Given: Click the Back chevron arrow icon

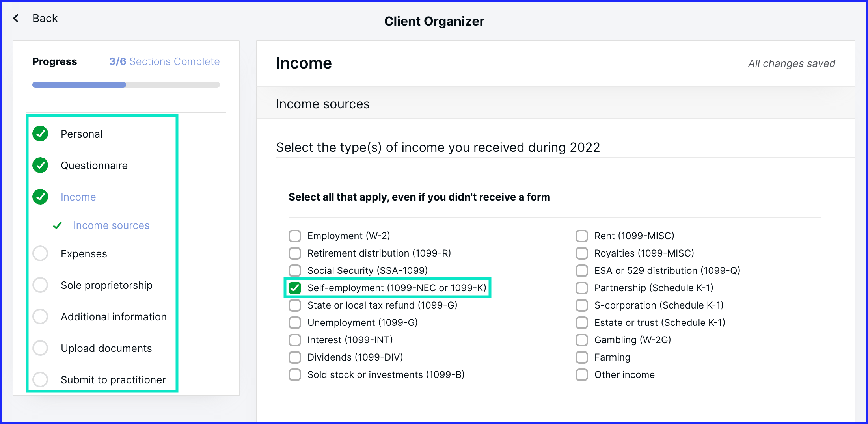Looking at the screenshot, I should point(16,18).
